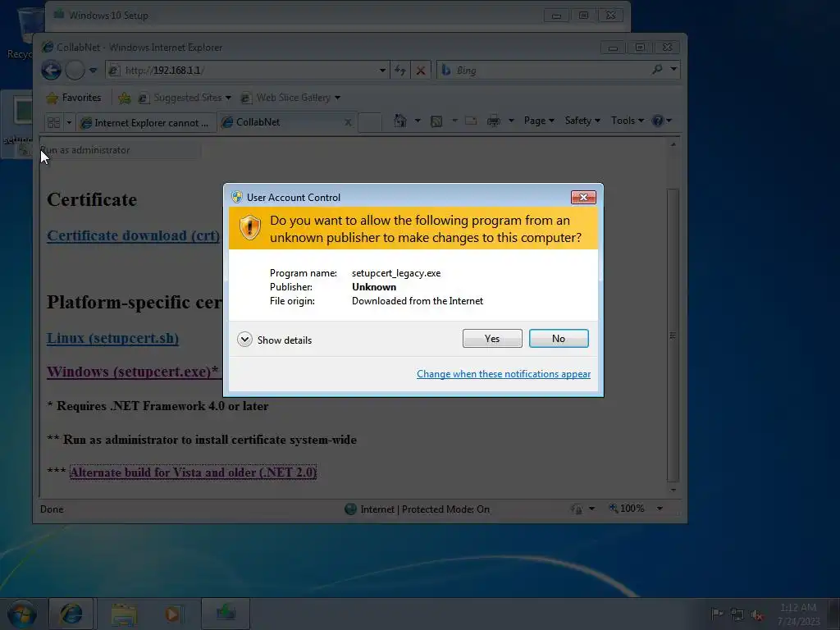Open Windows (setupcert.exe) link

(x=132, y=372)
